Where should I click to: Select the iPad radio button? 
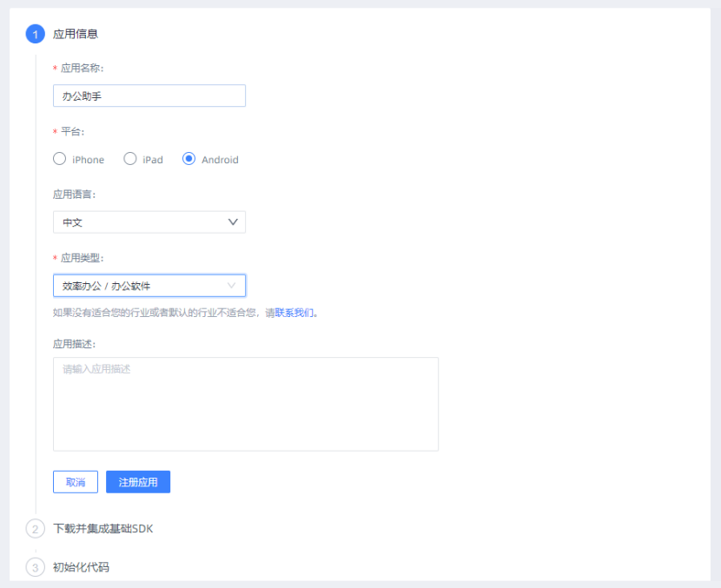pos(130,159)
